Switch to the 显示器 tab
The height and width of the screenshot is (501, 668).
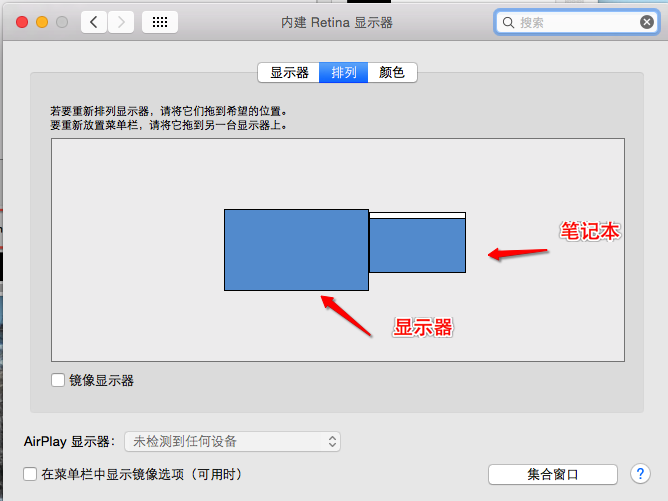pyautogui.click(x=289, y=72)
